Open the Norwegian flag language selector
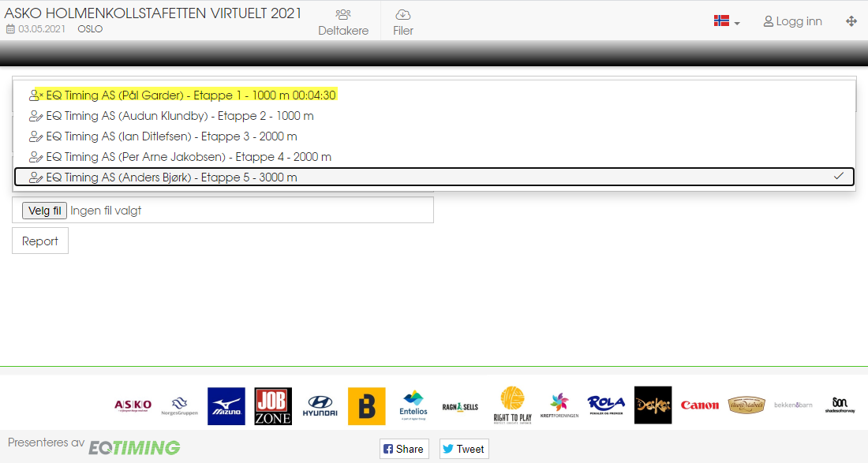 (726, 21)
